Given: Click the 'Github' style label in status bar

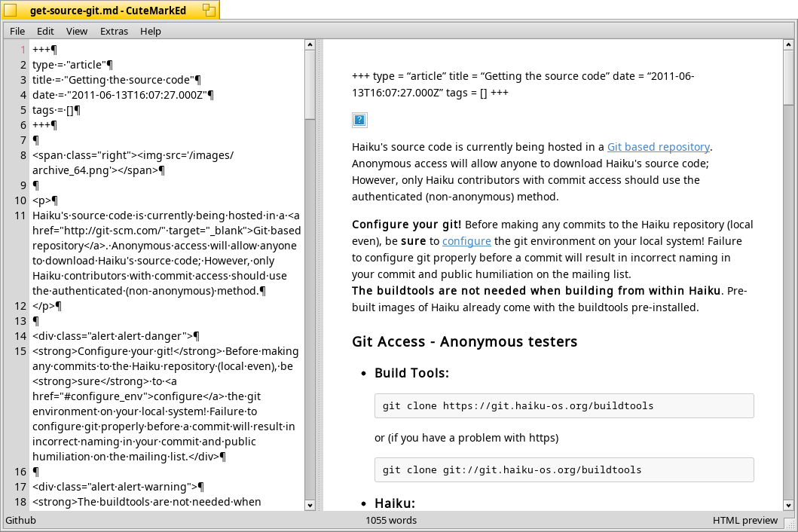Looking at the screenshot, I should tap(21, 520).
